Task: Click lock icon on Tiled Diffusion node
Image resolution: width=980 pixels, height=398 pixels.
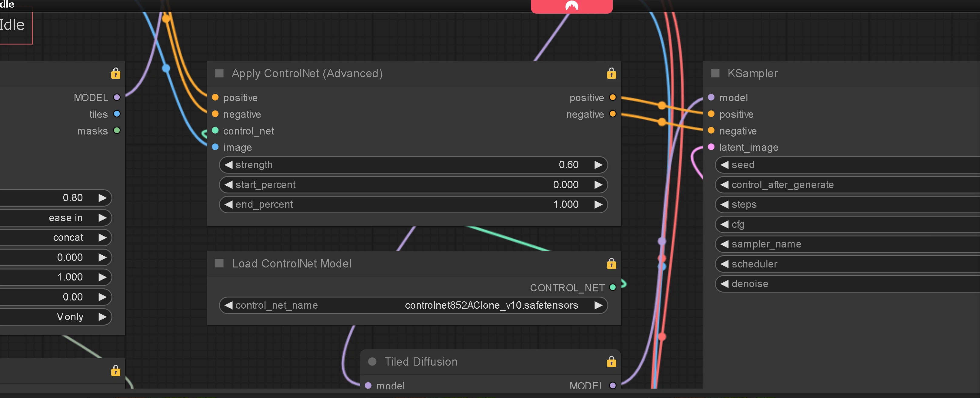Action: click(611, 362)
